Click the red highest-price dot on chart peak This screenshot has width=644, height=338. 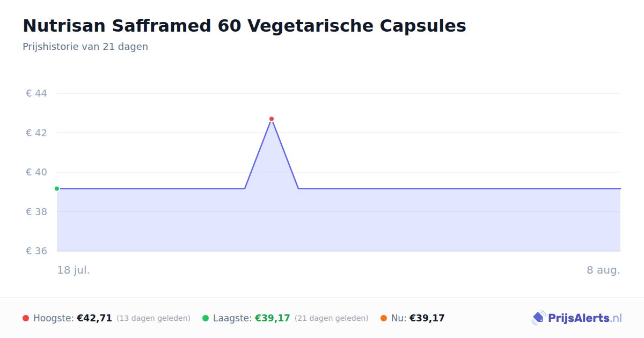tap(272, 119)
